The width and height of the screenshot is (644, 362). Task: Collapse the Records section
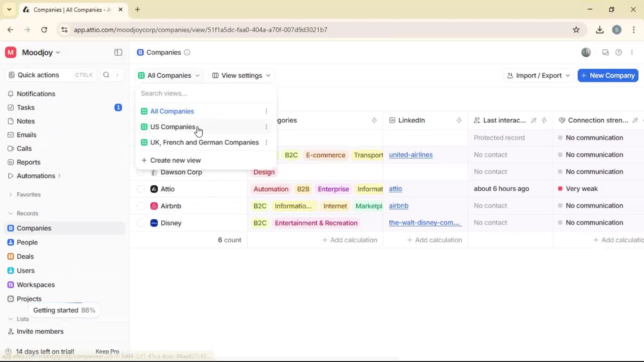point(11,214)
